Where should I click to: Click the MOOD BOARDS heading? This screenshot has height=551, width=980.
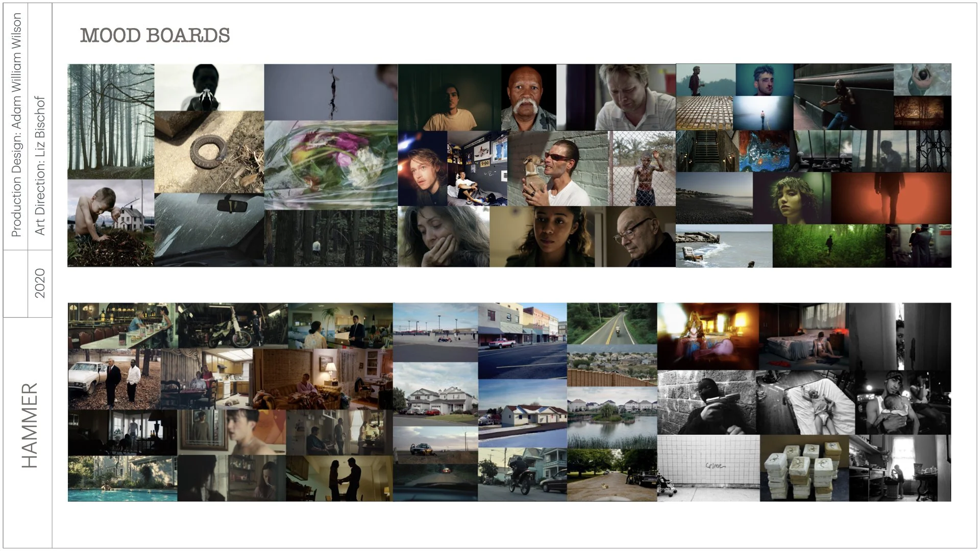click(155, 35)
